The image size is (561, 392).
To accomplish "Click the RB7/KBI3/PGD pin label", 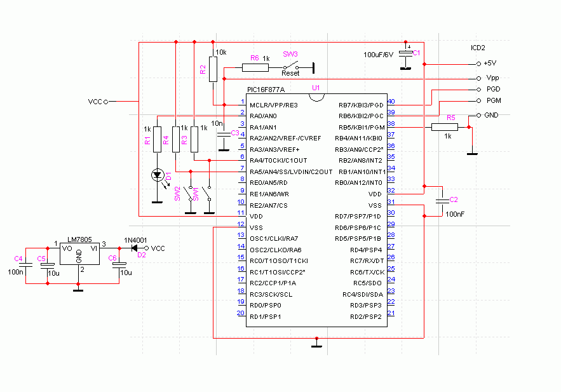I will point(361,105).
